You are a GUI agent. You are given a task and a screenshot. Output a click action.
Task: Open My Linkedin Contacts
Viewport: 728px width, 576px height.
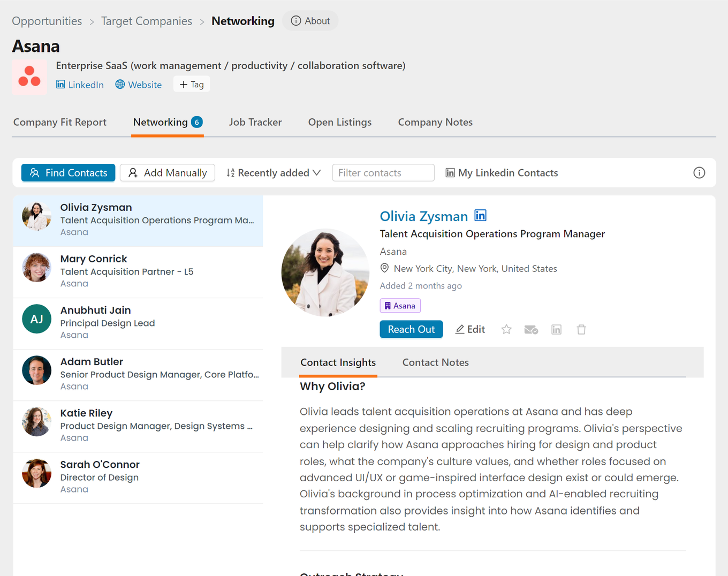[502, 173]
